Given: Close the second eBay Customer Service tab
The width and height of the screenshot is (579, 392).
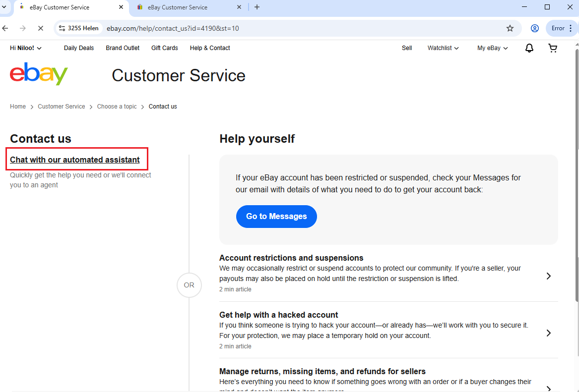Looking at the screenshot, I should [239, 7].
